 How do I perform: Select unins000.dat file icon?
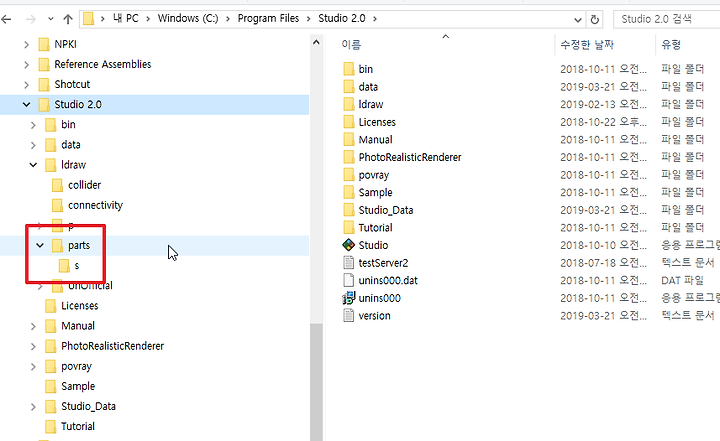pyautogui.click(x=349, y=280)
